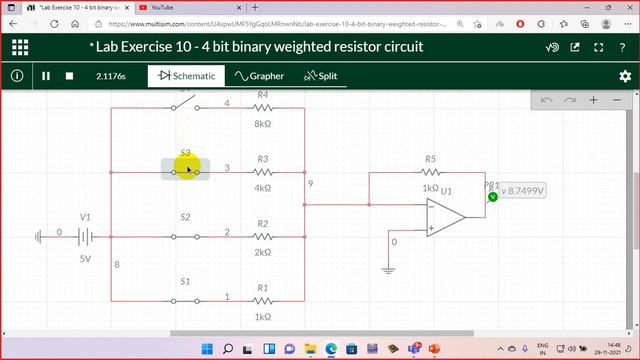Viewport: 640px width, 360px height.
Task: Click the export/share circuit icon
Action: coord(575,47)
